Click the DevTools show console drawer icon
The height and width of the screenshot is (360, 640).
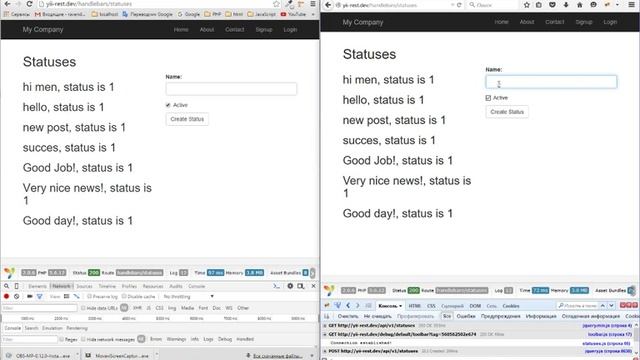coord(277,286)
